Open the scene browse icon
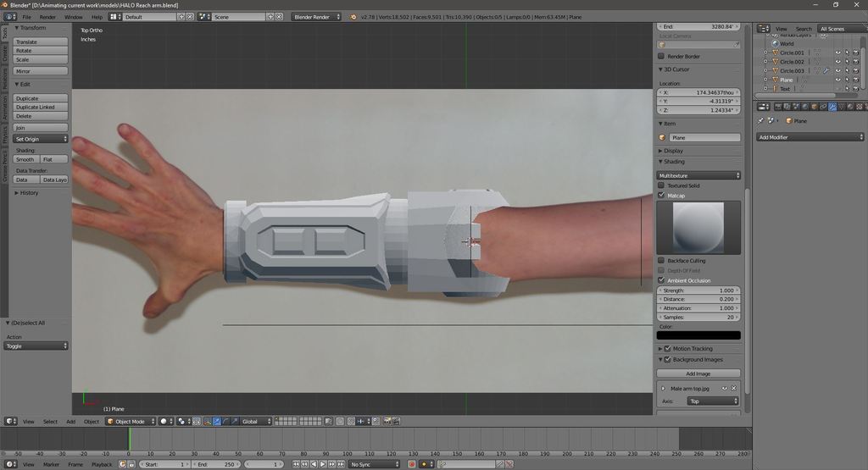Screen dimensions: 868x470 click(204, 17)
